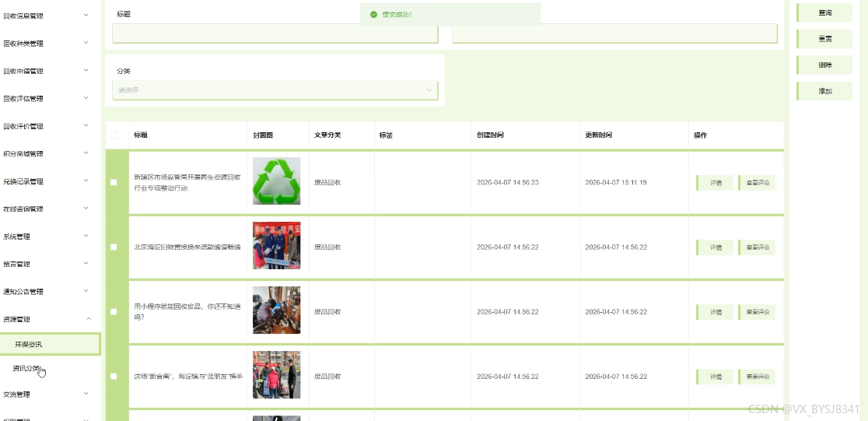This screenshot has width=868, height=421.
Task: Click the 标题 column header
Action: point(141,135)
